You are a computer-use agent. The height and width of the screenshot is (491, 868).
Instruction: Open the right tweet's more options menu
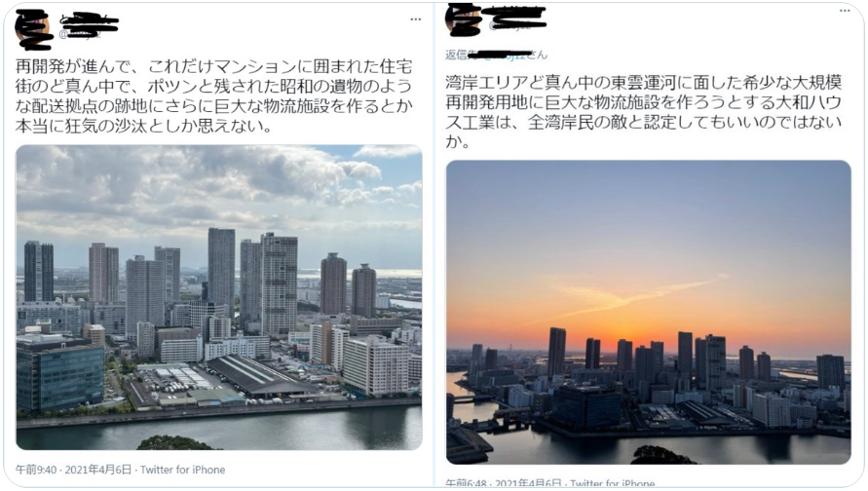tap(845, 11)
